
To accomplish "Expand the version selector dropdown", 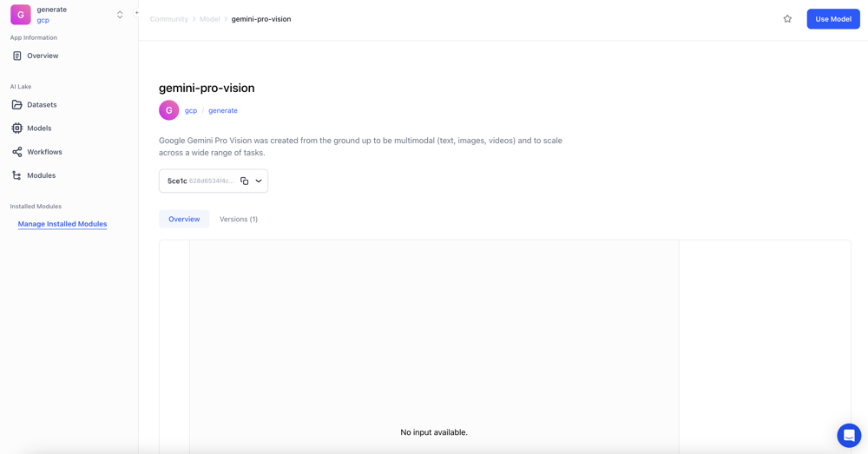I will pos(259,181).
